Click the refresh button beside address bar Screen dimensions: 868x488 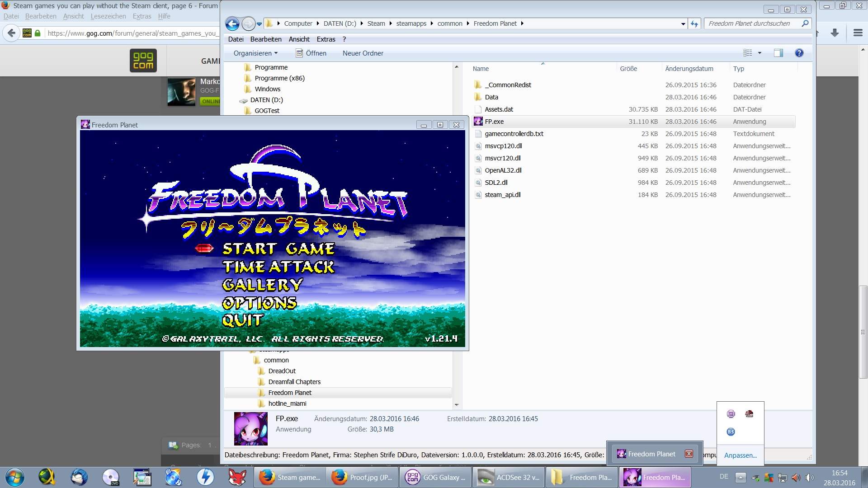pyautogui.click(x=694, y=23)
